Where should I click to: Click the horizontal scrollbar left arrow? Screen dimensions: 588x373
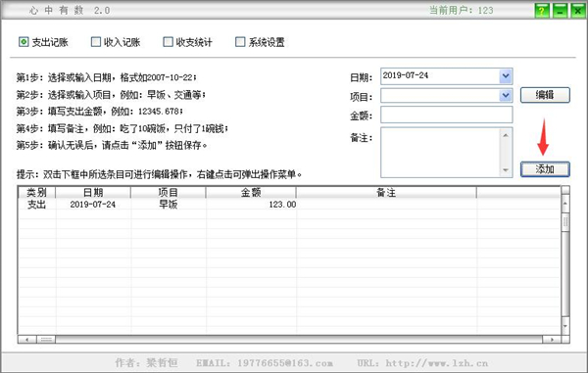[x=27, y=340]
